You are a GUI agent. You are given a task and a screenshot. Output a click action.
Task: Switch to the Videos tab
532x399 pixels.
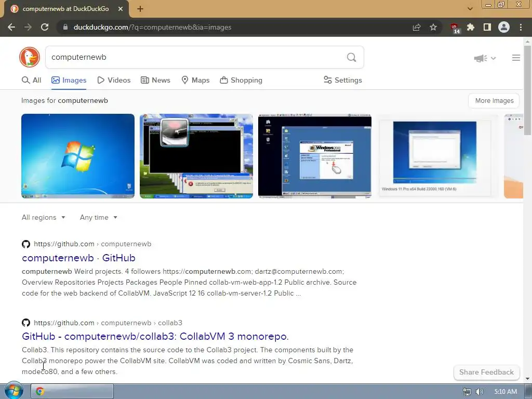tap(114, 80)
